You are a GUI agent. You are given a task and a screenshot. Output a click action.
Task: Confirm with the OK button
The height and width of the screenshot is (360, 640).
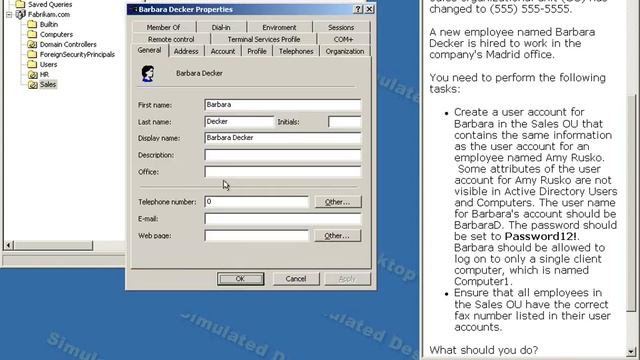click(240, 279)
